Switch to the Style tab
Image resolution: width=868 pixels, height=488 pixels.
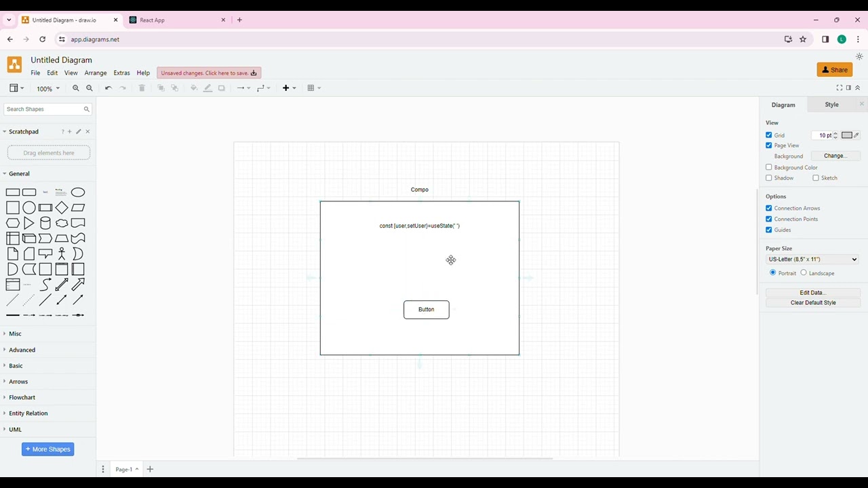tap(831, 105)
